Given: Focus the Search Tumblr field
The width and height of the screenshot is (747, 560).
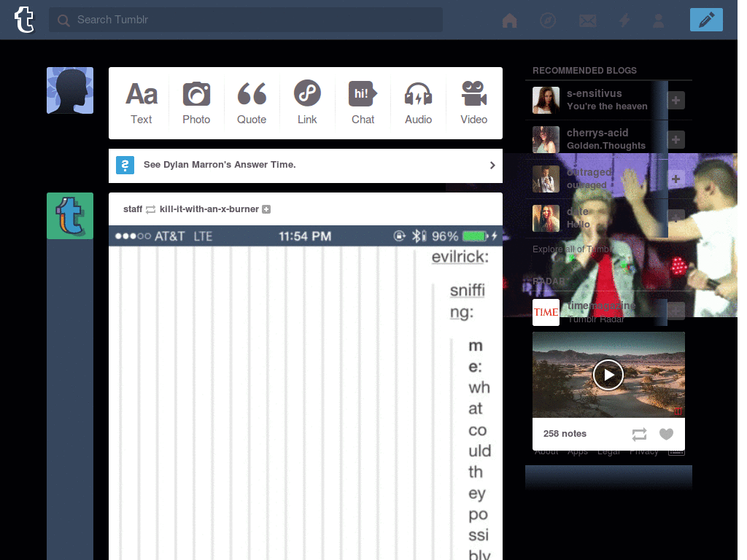Looking at the screenshot, I should (x=245, y=20).
